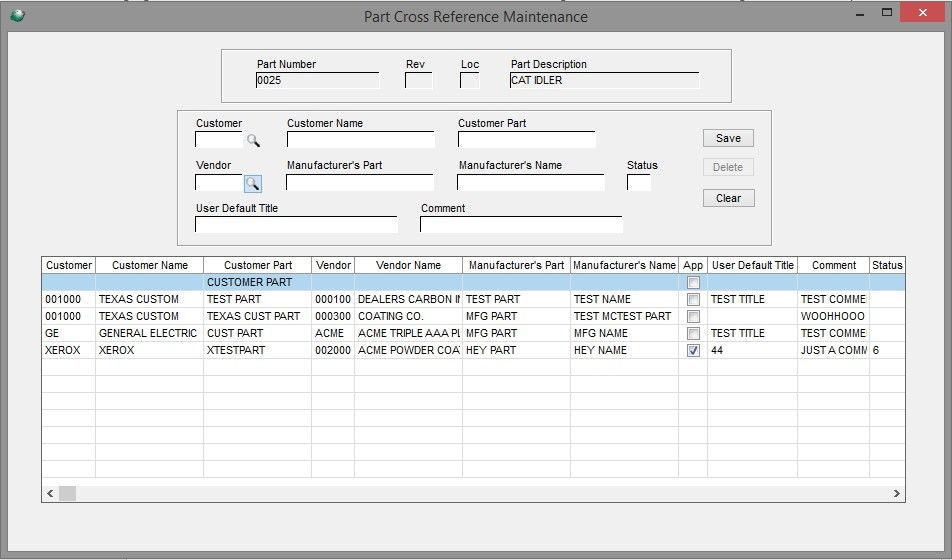Close the Part Cross Reference Maintenance window
The width and height of the screenshot is (952, 560).
923,13
